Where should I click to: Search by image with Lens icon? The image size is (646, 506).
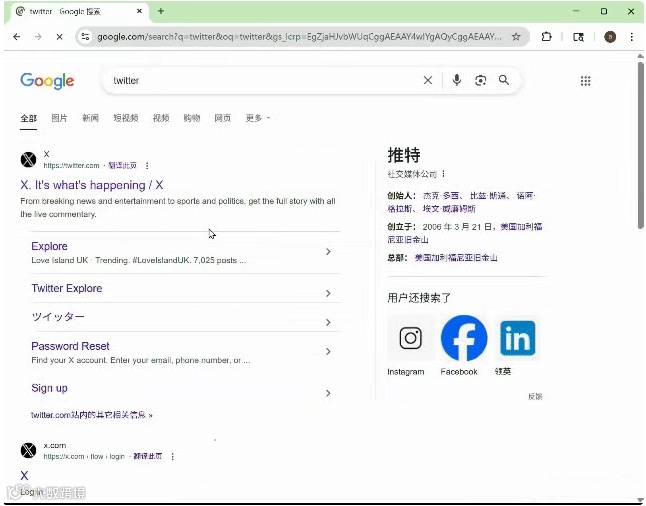click(x=480, y=80)
